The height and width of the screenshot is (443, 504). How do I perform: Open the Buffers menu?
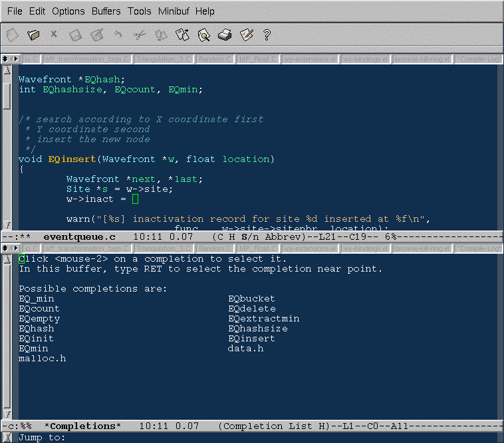(x=106, y=11)
